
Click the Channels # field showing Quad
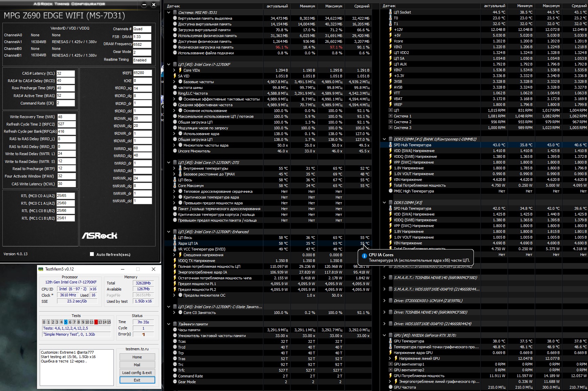tap(142, 29)
